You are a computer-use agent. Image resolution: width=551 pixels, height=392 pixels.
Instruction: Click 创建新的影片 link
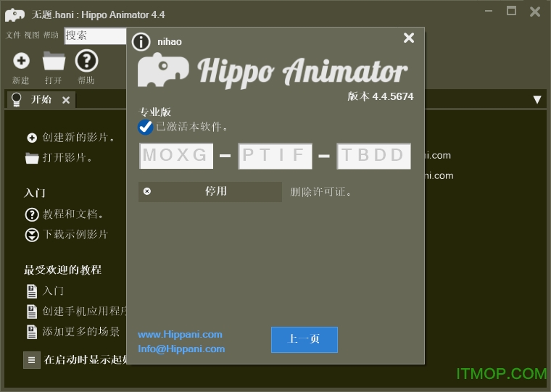79,138
